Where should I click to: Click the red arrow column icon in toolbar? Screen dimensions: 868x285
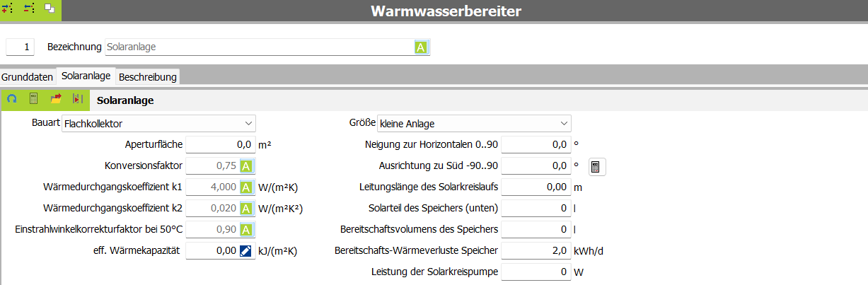[78, 100]
